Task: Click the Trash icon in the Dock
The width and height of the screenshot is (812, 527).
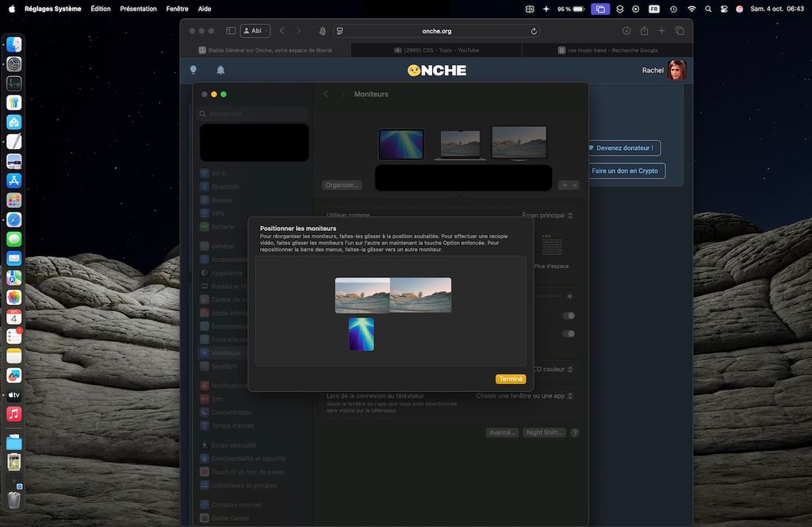Action: [14, 499]
